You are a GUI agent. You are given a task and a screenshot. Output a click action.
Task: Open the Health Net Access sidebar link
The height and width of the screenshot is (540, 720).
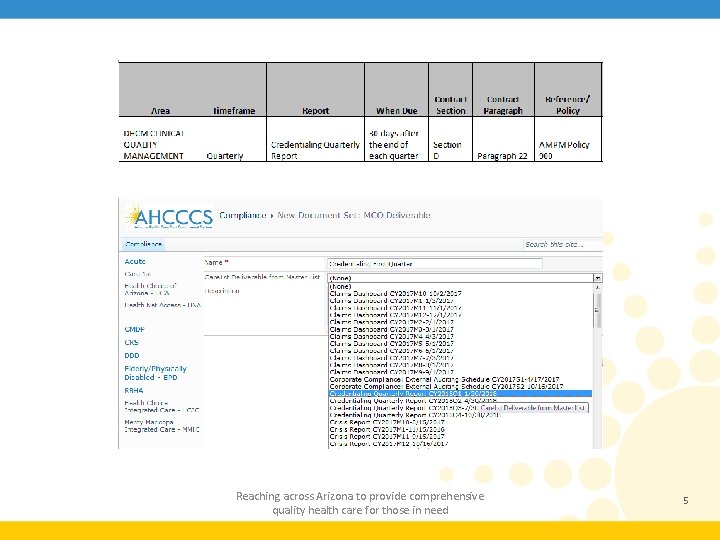pyautogui.click(x=163, y=305)
